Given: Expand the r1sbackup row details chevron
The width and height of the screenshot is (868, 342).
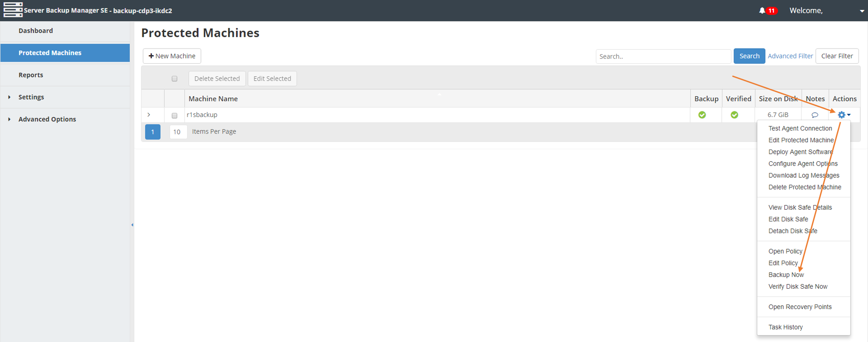Looking at the screenshot, I should pos(149,115).
